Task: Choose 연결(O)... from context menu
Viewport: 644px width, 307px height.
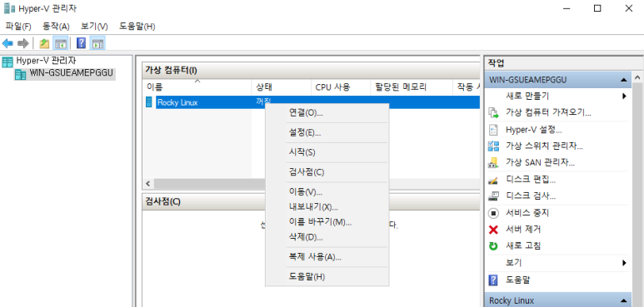Action: point(327,113)
